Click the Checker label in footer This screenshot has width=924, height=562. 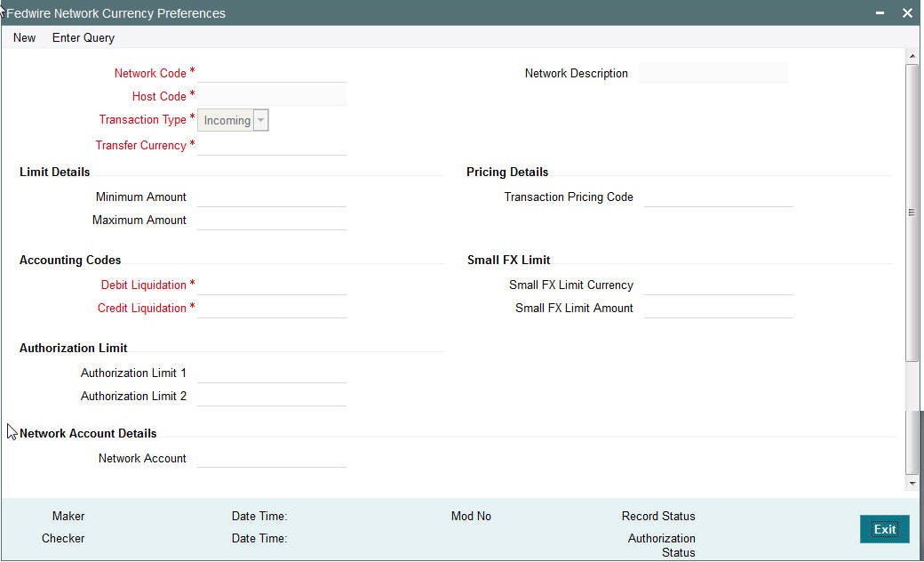(63, 538)
